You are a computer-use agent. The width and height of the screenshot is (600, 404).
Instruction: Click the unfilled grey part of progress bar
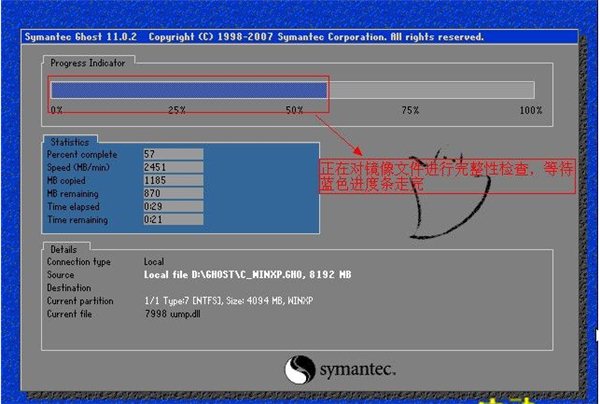(431, 90)
